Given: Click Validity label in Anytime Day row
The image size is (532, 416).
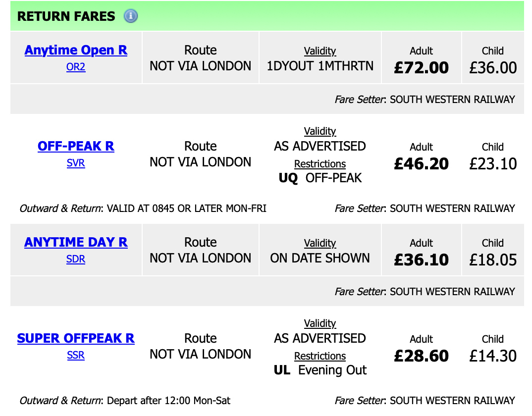Looking at the screenshot, I should click(x=320, y=243).
